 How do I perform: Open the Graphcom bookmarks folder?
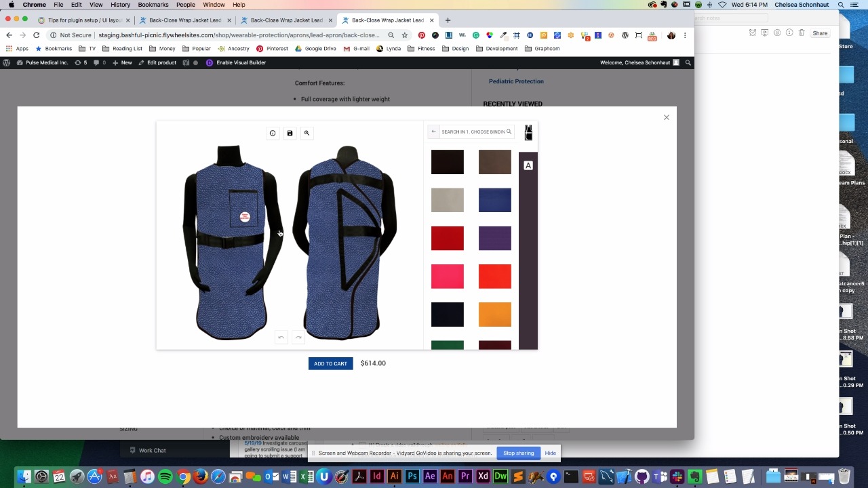(542, 49)
